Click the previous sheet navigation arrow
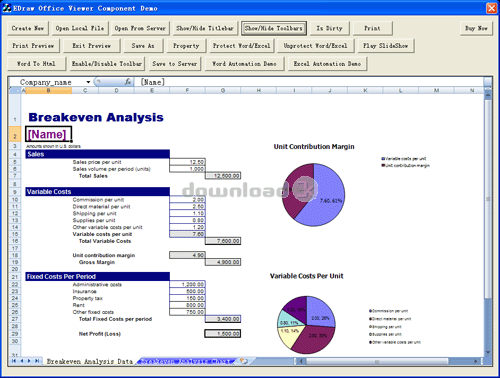 point(22,361)
